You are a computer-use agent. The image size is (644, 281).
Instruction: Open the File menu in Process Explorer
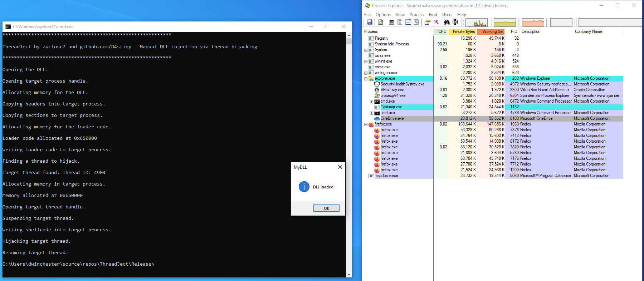(367, 15)
